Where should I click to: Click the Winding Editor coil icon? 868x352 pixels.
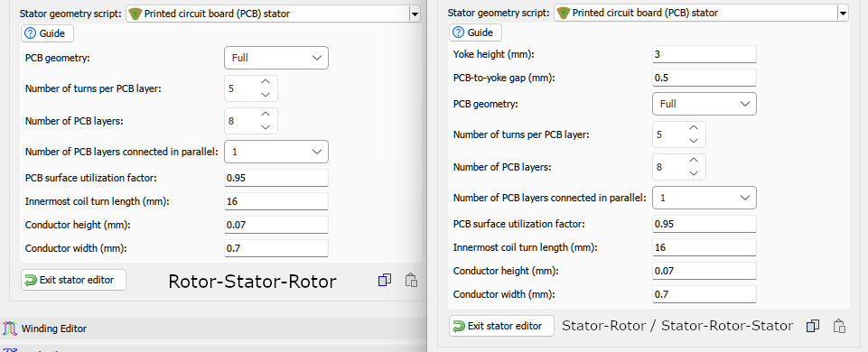coord(10,329)
